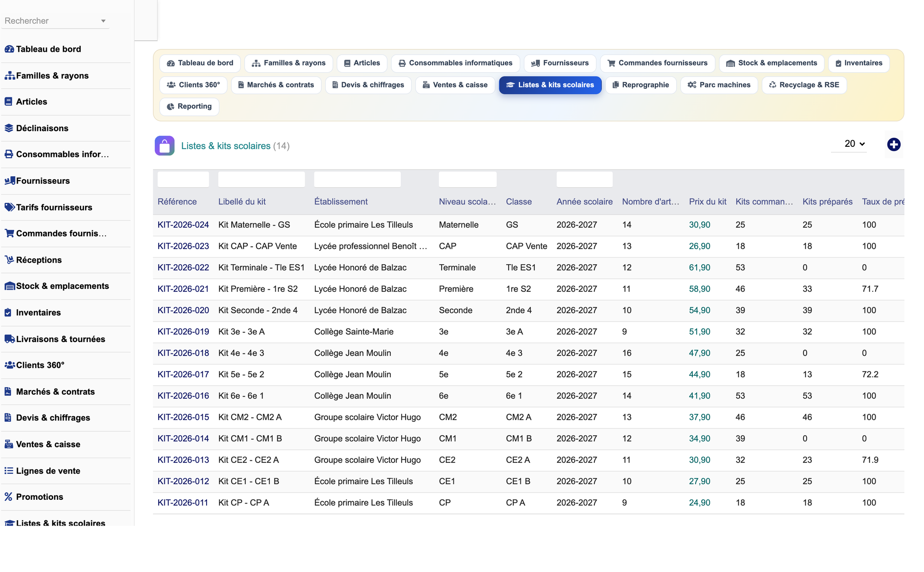Click Commandes fournisseurs cart icon in sidebar
This screenshot has height=572, width=924.
(9, 233)
